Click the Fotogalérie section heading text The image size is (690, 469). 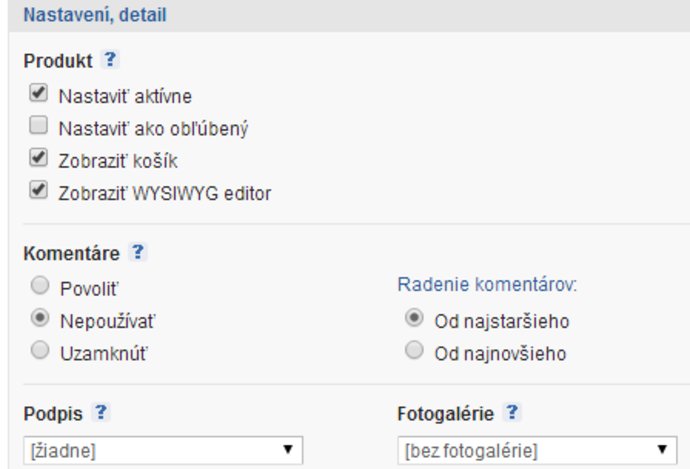445,413
